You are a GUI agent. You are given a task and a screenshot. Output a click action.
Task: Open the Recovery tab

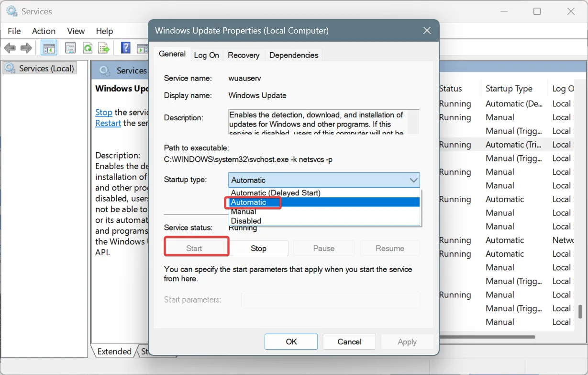244,55
